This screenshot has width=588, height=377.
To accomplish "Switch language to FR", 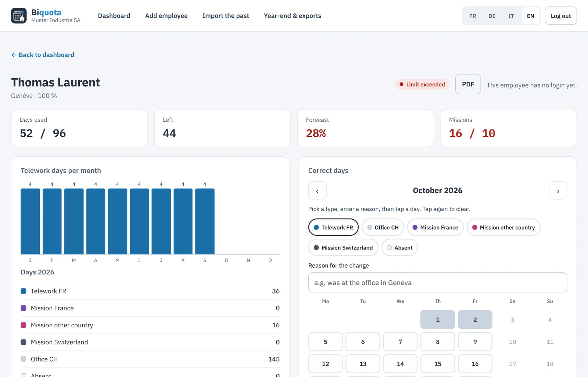I will coord(473,16).
